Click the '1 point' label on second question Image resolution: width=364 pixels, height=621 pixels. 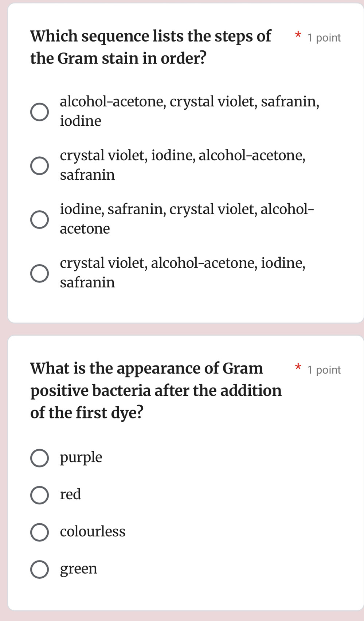point(324,370)
